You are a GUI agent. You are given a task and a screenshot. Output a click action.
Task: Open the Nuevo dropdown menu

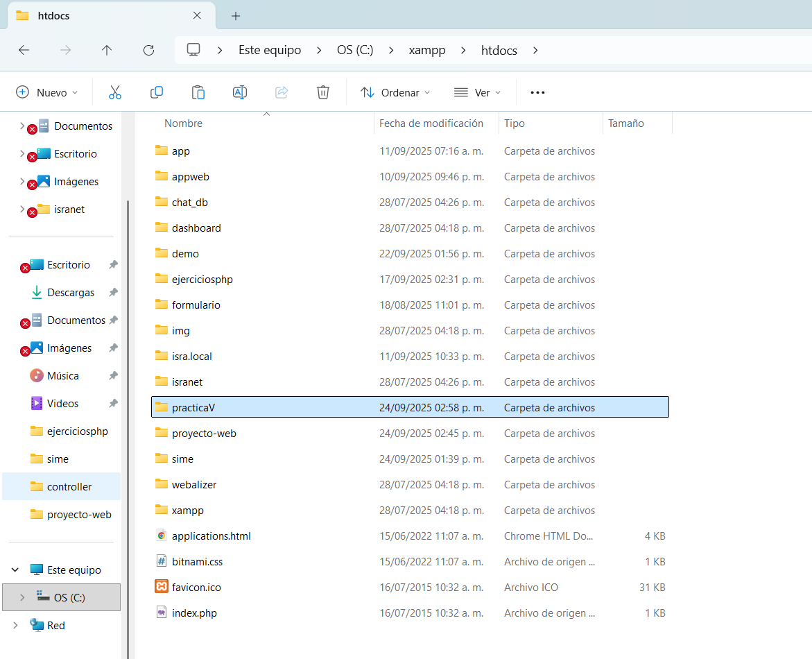pyautogui.click(x=47, y=92)
